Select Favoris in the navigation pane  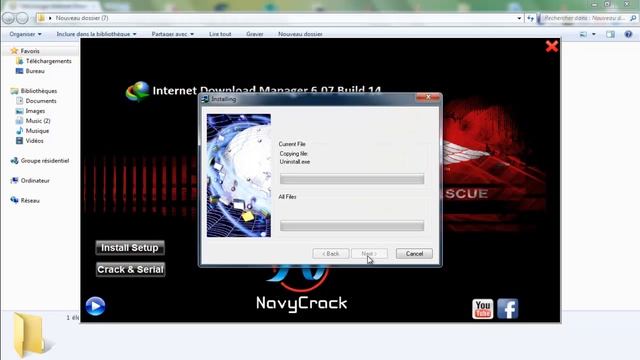(30, 51)
